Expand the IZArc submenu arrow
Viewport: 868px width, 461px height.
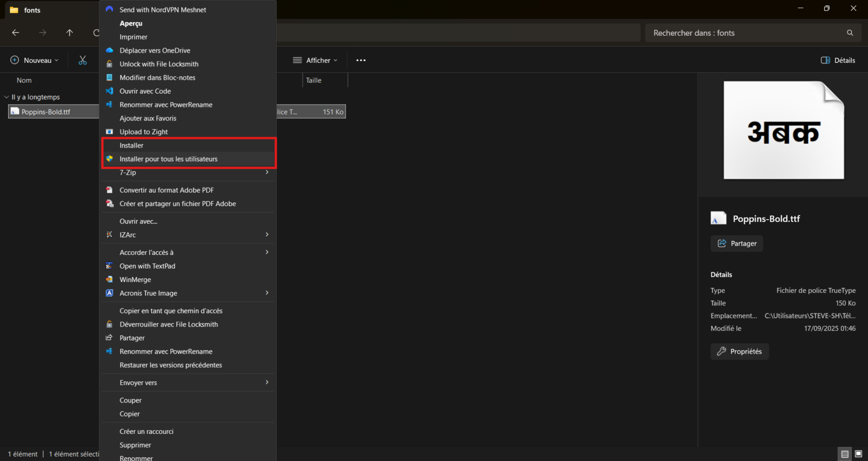(267, 235)
